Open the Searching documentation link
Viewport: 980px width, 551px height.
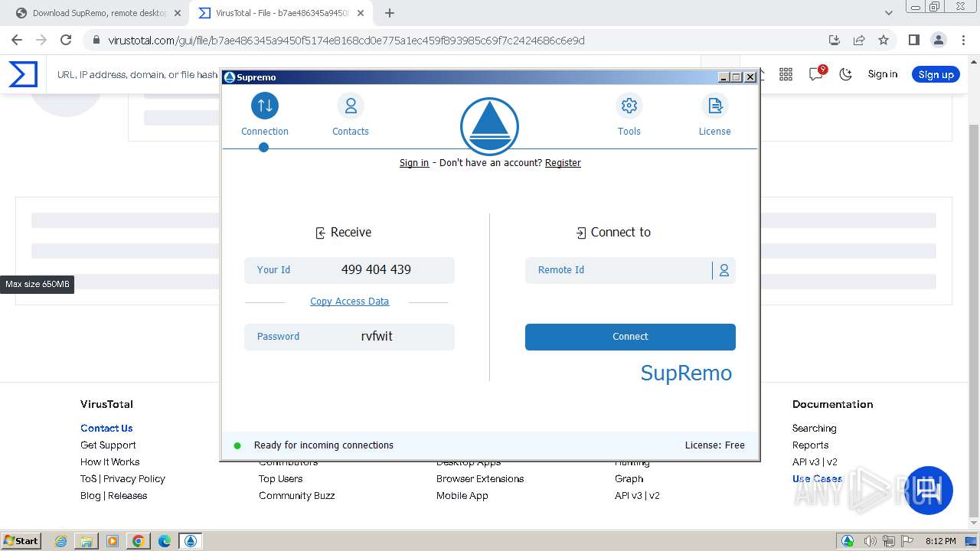point(814,429)
